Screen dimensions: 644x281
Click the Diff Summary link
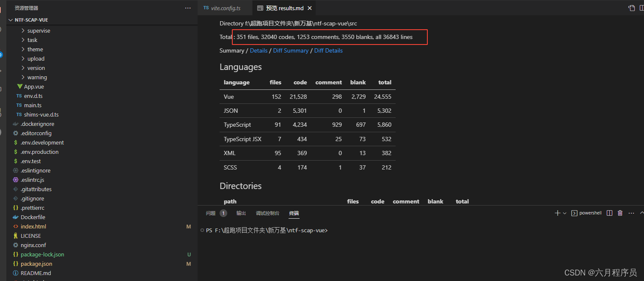coord(291,50)
